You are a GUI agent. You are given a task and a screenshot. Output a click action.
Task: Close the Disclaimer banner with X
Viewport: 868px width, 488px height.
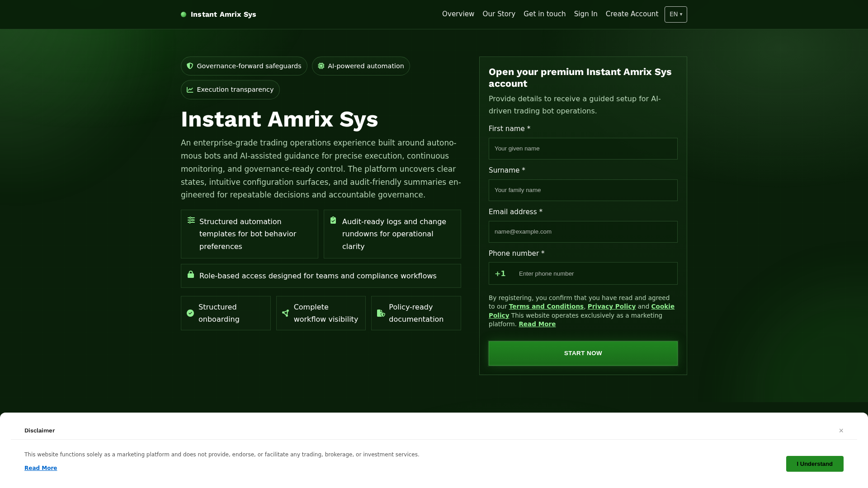click(841, 431)
